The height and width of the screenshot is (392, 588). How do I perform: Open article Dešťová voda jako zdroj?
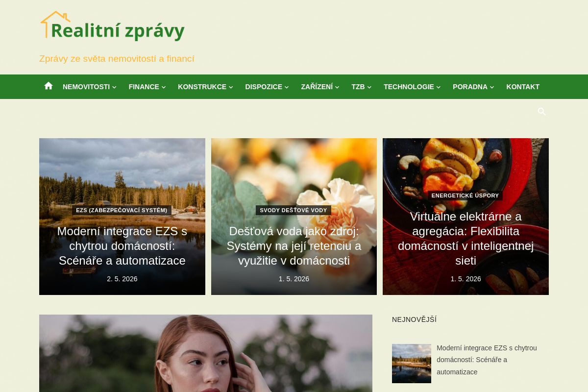point(294,245)
